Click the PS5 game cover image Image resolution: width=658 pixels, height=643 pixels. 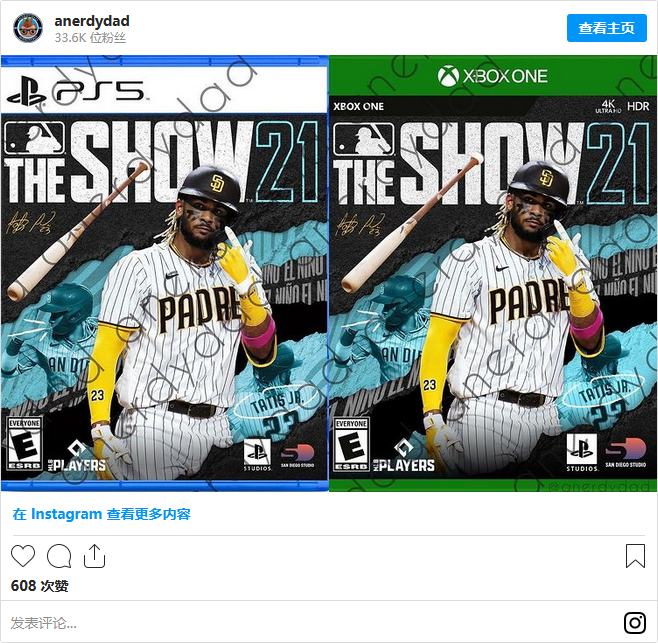[x=164, y=273]
